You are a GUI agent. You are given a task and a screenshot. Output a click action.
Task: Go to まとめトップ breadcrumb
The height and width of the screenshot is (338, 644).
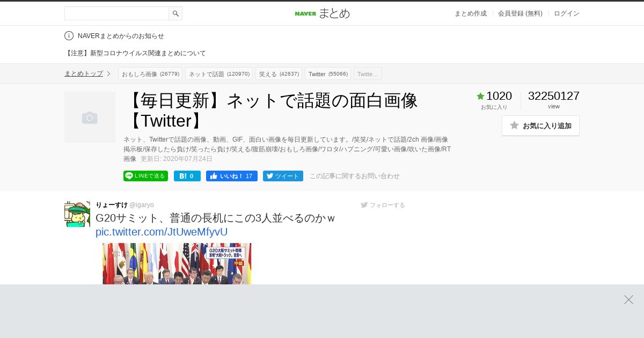coord(84,74)
